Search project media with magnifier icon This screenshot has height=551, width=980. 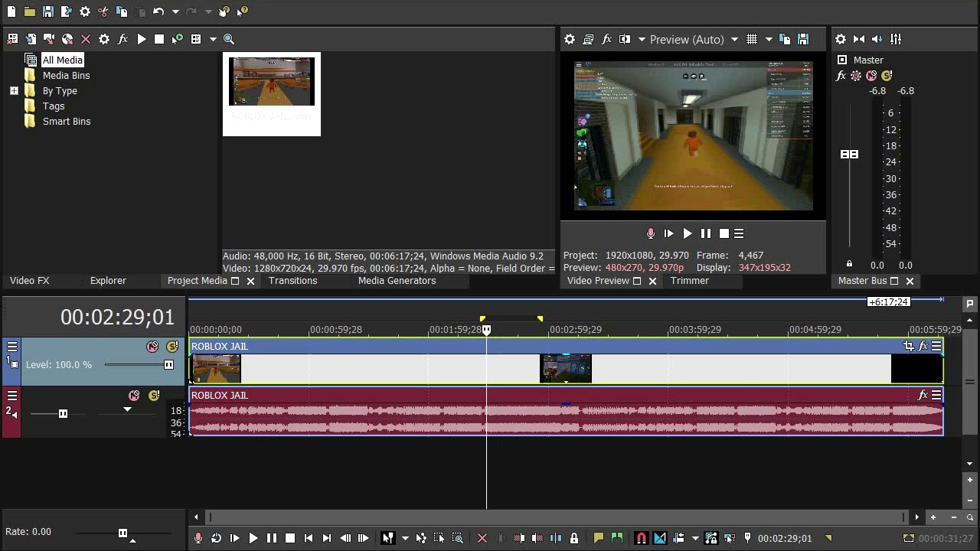coord(229,39)
